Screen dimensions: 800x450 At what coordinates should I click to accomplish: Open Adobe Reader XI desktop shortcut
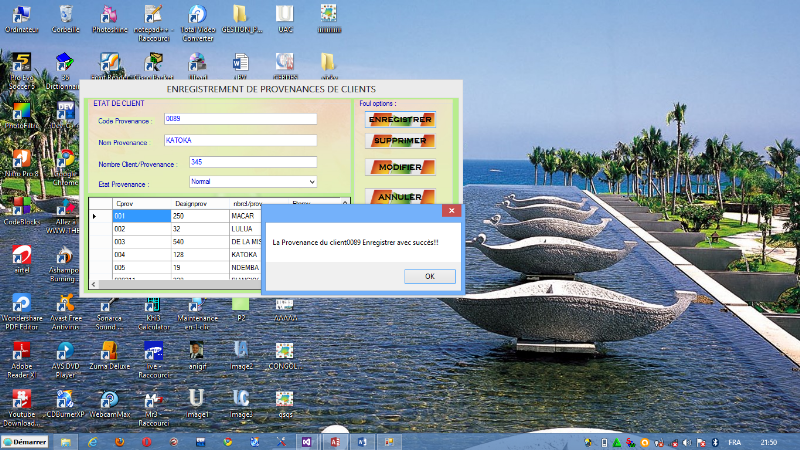(x=19, y=352)
